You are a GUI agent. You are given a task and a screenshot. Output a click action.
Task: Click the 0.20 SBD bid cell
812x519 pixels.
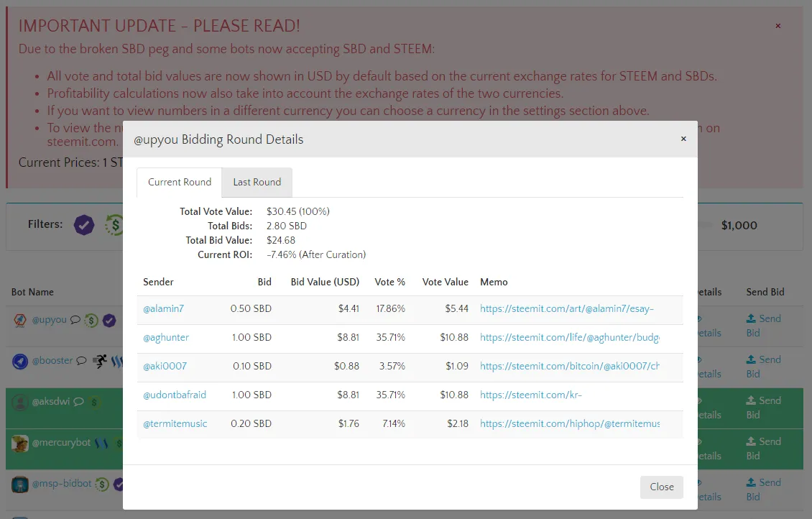(251, 423)
